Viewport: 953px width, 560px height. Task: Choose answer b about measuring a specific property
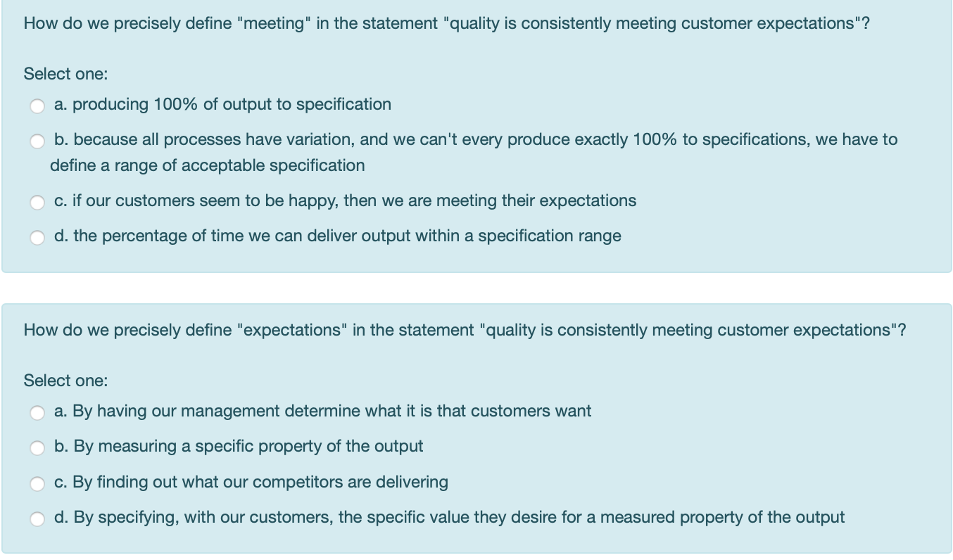(x=37, y=448)
